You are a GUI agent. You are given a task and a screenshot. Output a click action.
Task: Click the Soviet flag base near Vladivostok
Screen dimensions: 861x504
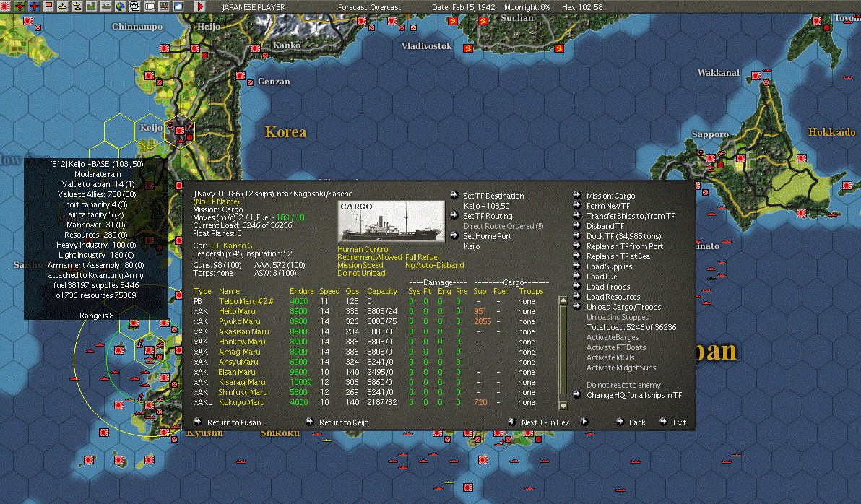(x=468, y=48)
